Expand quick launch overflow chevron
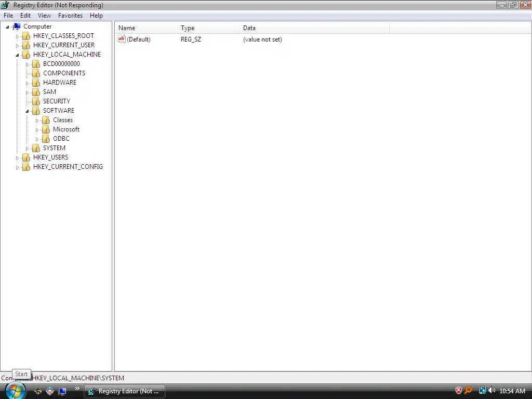Image resolution: width=532 pixels, height=399 pixels. point(77,389)
